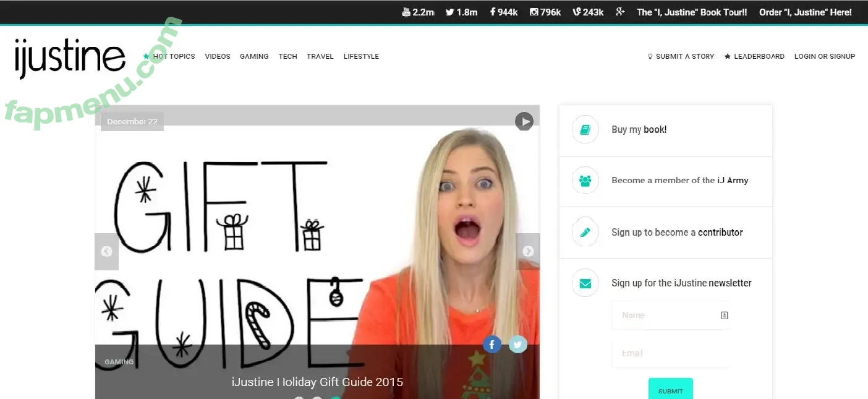Click the December 22 date label
Screen dimensions: 868x399
point(132,121)
